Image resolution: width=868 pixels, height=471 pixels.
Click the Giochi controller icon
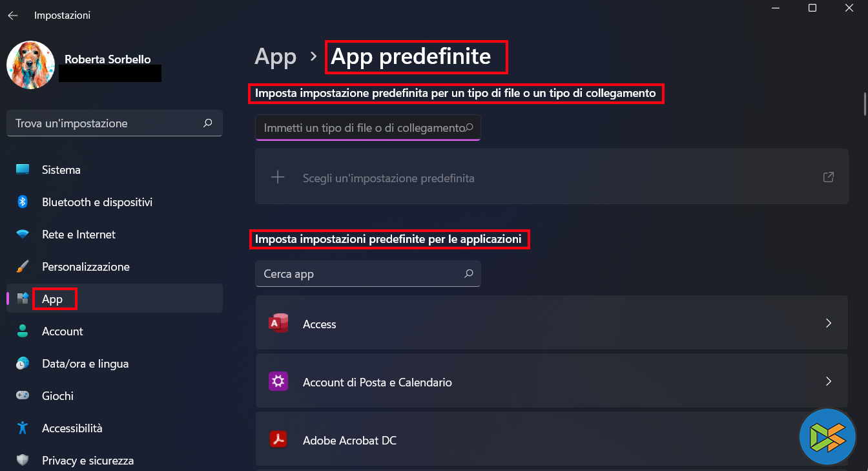[x=23, y=396]
